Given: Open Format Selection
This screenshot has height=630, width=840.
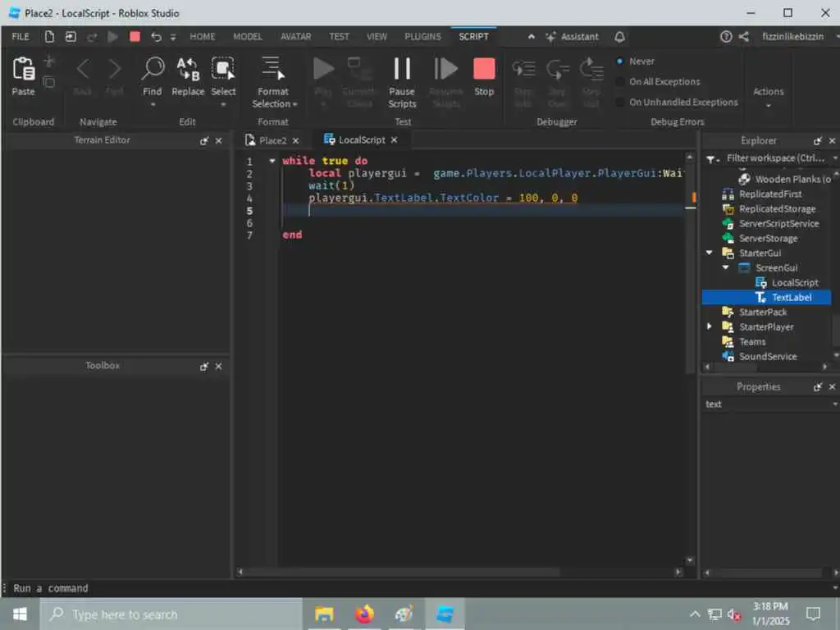Looking at the screenshot, I should pyautogui.click(x=273, y=81).
